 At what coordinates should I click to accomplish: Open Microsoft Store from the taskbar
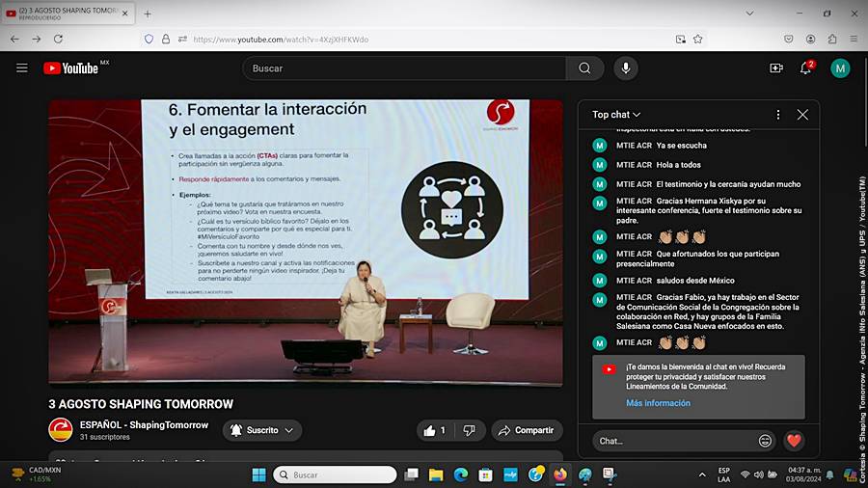click(485, 474)
